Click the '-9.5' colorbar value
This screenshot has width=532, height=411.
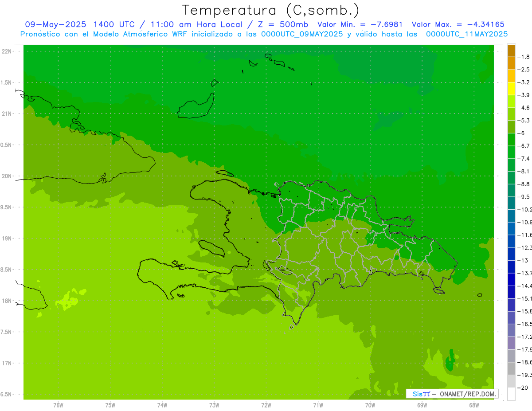click(x=523, y=197)
